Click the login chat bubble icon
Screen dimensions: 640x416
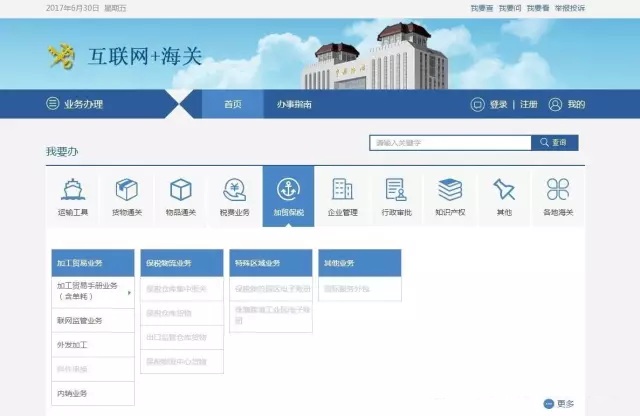(477, 105)
